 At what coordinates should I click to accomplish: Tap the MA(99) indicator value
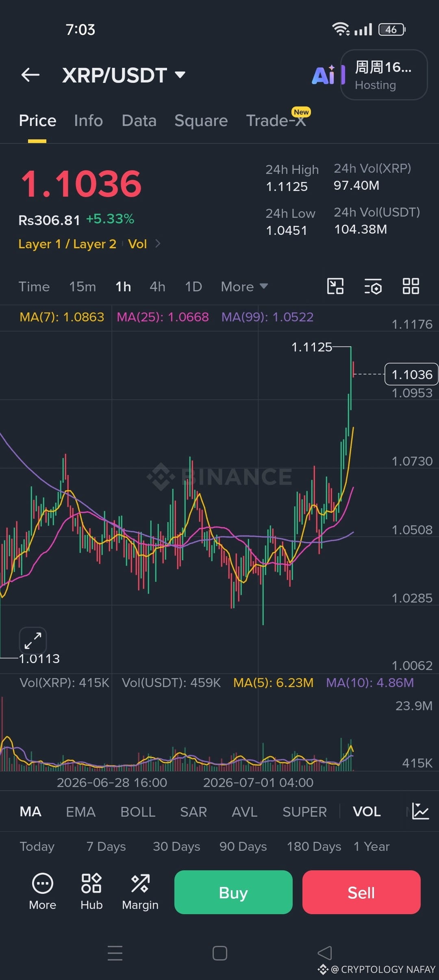tap(267, 317)
